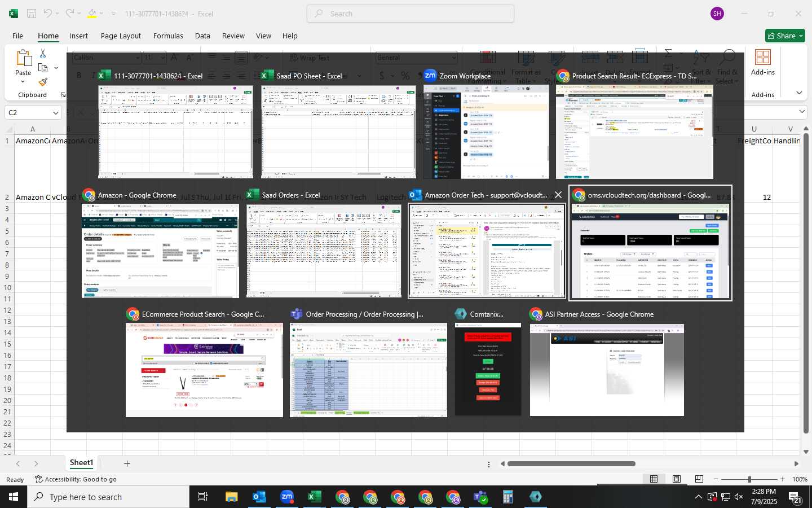812x508 pixels.
Task: Switch to Page Layout view in status bar
Action: point(676,479)
